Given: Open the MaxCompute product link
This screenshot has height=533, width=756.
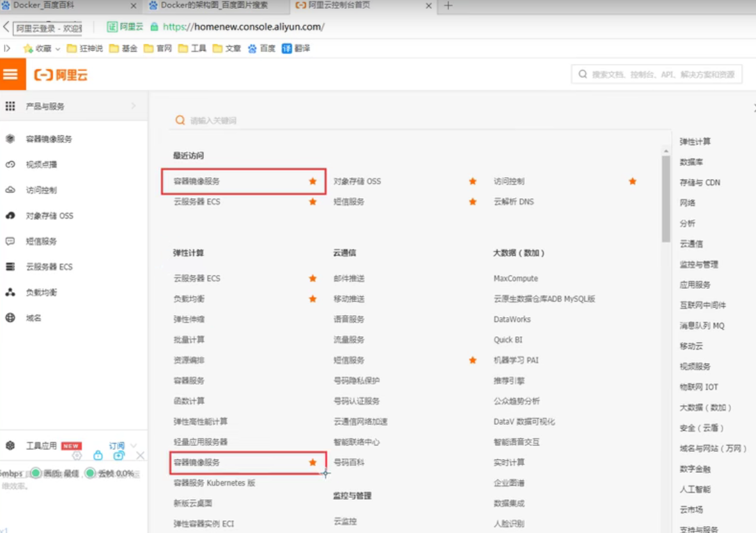Looking at the screenshot, I should [x=516, y=278].
